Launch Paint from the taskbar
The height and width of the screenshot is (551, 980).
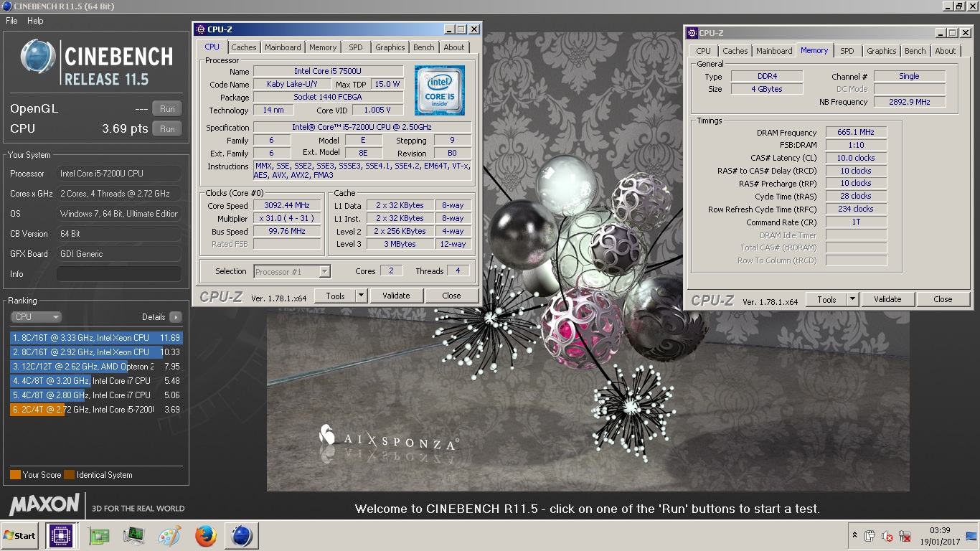tap(170, 536)
